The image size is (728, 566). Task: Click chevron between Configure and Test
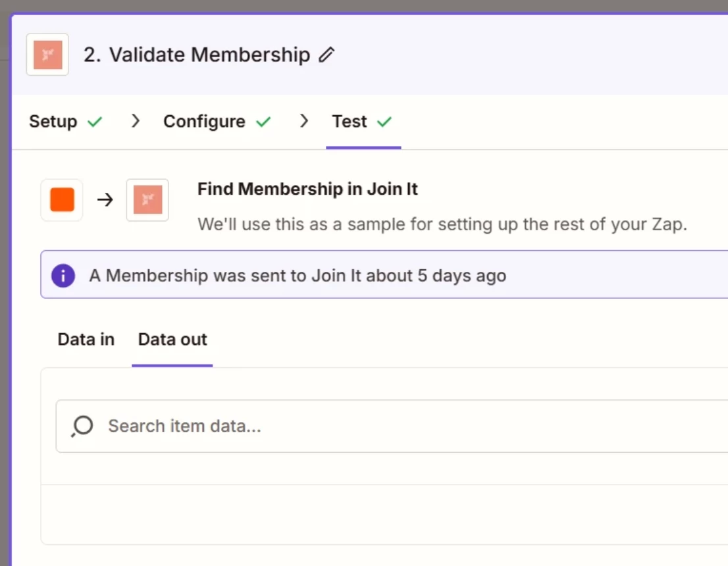pyautogui.click(x=304, y=121)
